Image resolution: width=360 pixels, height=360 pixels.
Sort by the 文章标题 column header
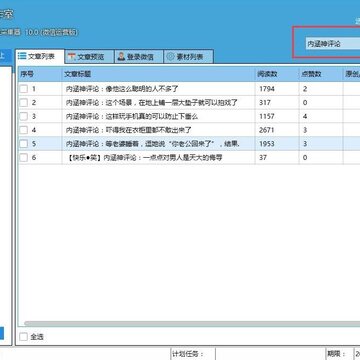click(x=158, y=74)
